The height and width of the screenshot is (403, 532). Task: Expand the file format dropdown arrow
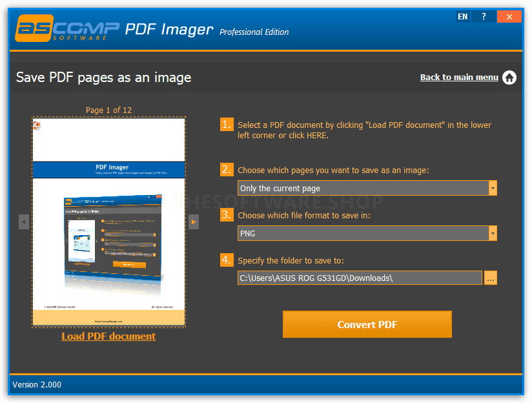point(493,233)
